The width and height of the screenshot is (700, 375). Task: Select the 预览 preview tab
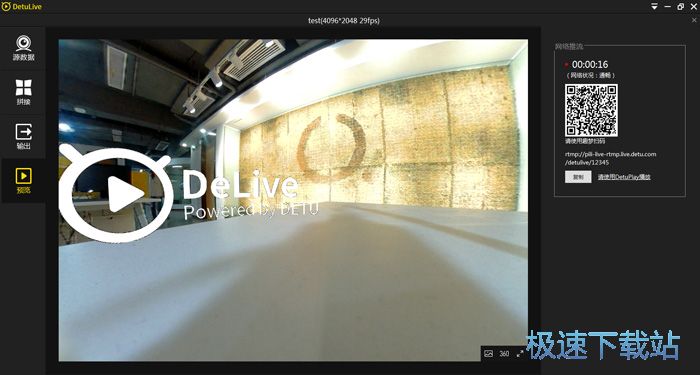point(23,180)
